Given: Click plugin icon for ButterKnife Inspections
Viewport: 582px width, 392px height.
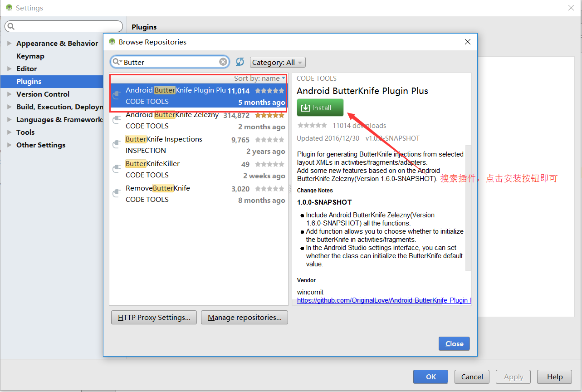Looking at the screenshot, I should (117, 145).
